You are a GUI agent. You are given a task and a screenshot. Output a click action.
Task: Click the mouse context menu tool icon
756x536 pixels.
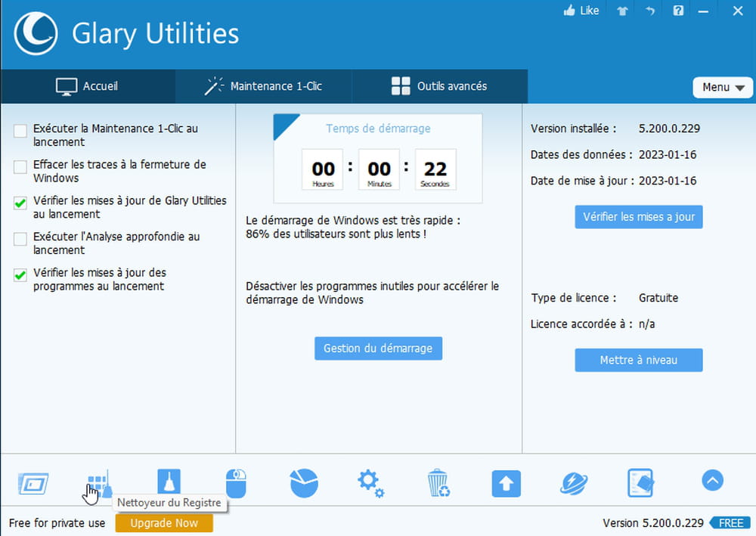[236, 482]
